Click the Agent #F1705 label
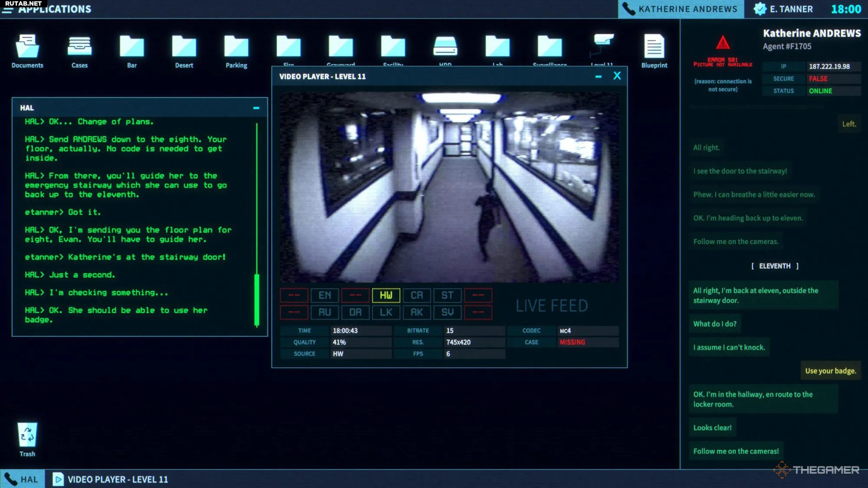 click(x=787, y=46)
